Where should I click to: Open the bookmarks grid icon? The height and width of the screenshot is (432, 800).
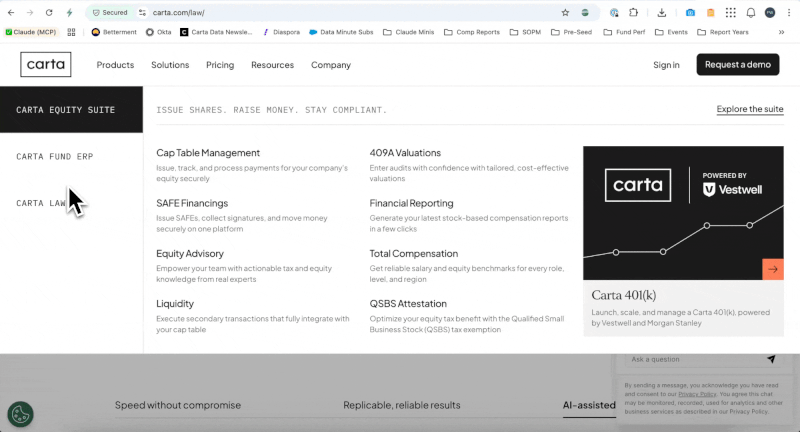(71, 32)
